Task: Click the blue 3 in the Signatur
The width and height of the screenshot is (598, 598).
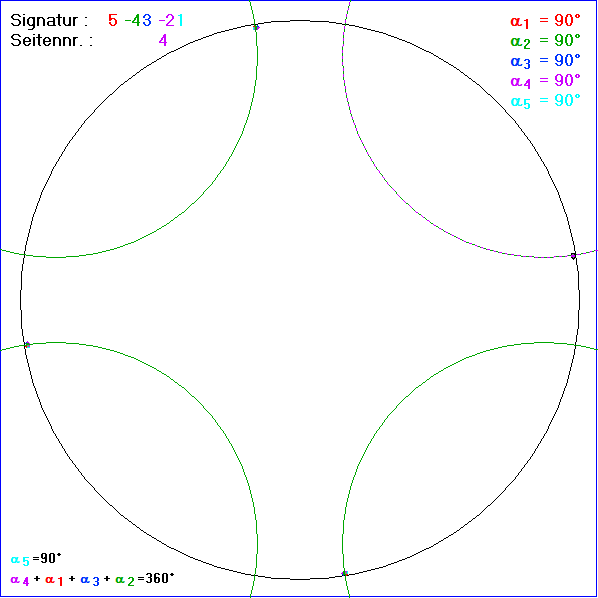Action: (147, 20)
